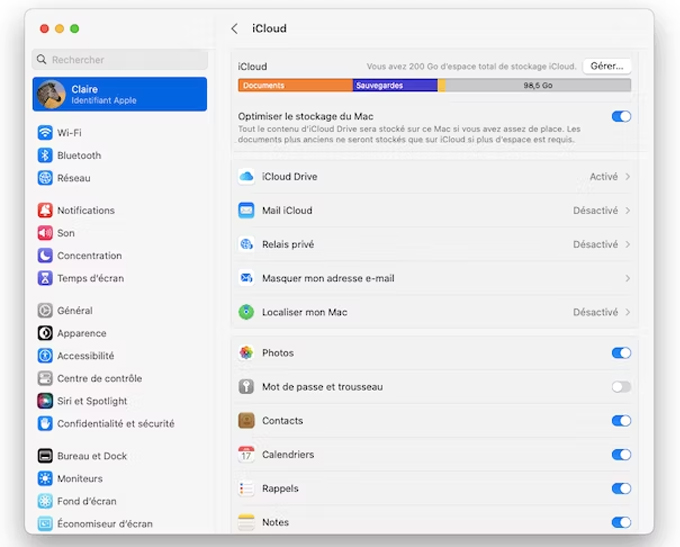The height and width of the screenshot is (547, 680).
Task: Toggle Notes iCloud sync switch
Action: pyautogui.click(x=621, y=522)
